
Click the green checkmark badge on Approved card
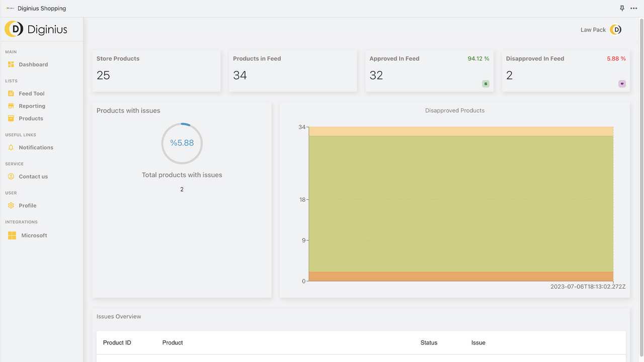click(x=486, y=83)
